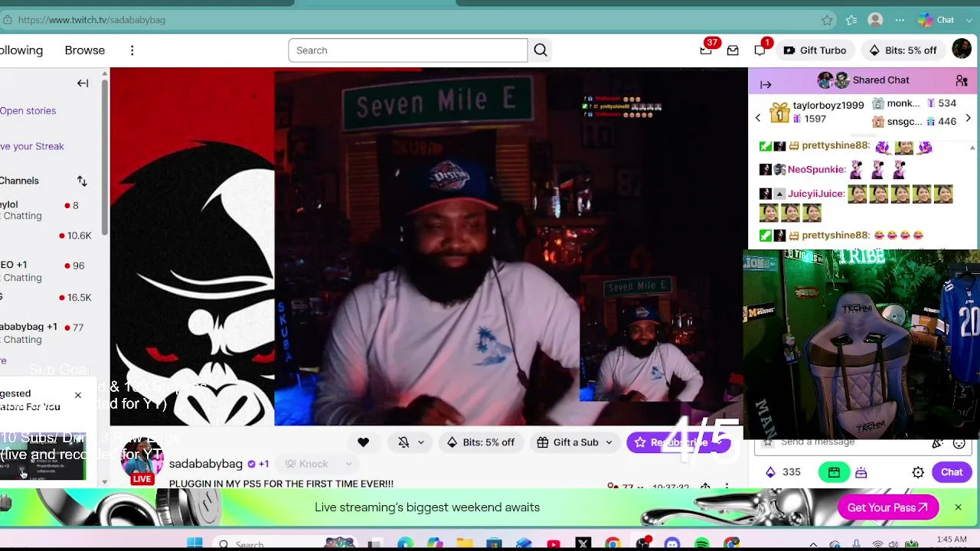Toggle the notification bell for sadababybag
The height and width of the screenshot is (551, 980).
pyautogui.click(x=403, y=442)
